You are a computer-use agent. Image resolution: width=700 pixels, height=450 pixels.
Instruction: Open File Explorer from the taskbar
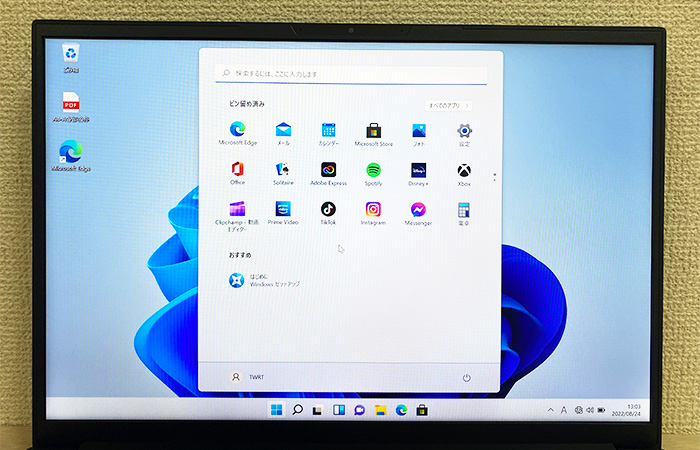(380, 410)
